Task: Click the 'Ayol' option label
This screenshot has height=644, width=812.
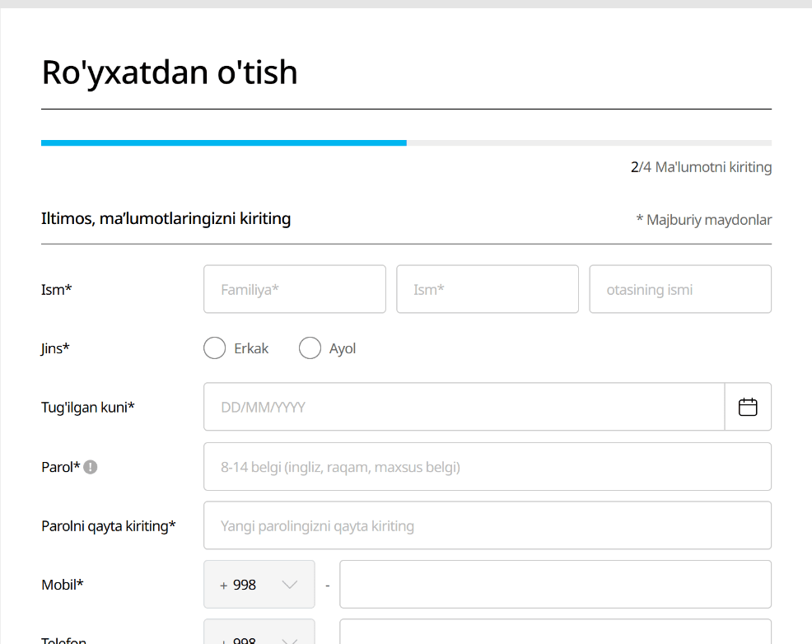Action: point(343,349)
